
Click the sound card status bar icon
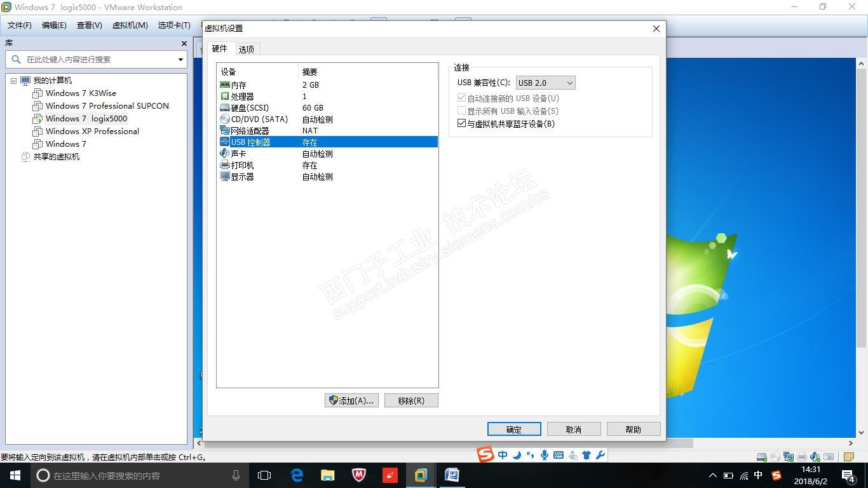(x=815, y=457)
